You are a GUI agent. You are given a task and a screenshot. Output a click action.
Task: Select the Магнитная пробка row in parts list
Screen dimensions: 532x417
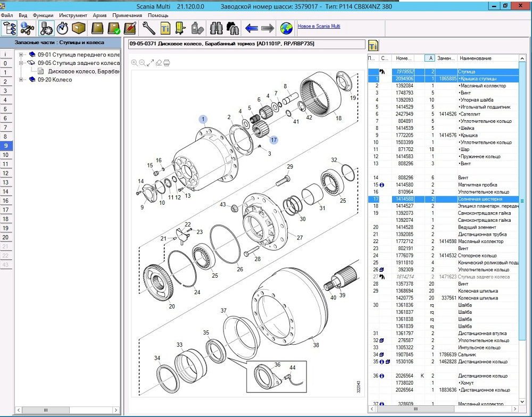click(476, 185)
